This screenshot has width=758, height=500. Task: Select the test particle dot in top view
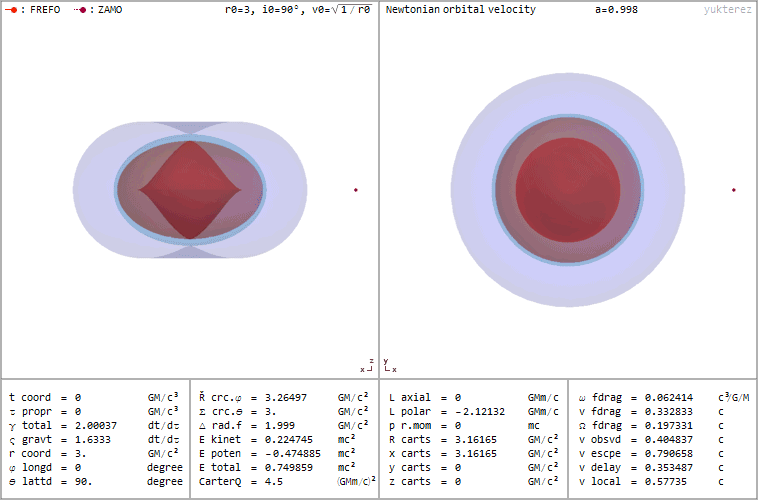(734, 190)
